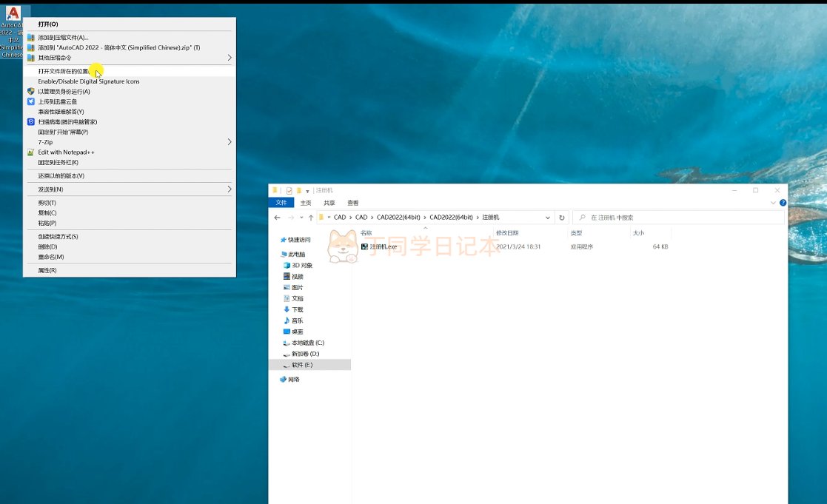Open 3D 对象 in the navigation pane
Screen dimensions: 827x504
[301, 265]
